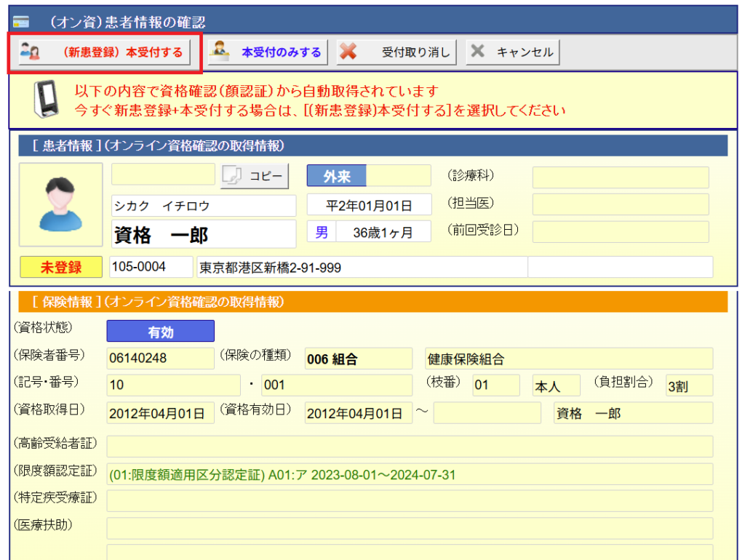This screenshot has width=745, height=560.
Task: Click the face recognition device icon
Action: pyautogui.click(x=45, y=101)
